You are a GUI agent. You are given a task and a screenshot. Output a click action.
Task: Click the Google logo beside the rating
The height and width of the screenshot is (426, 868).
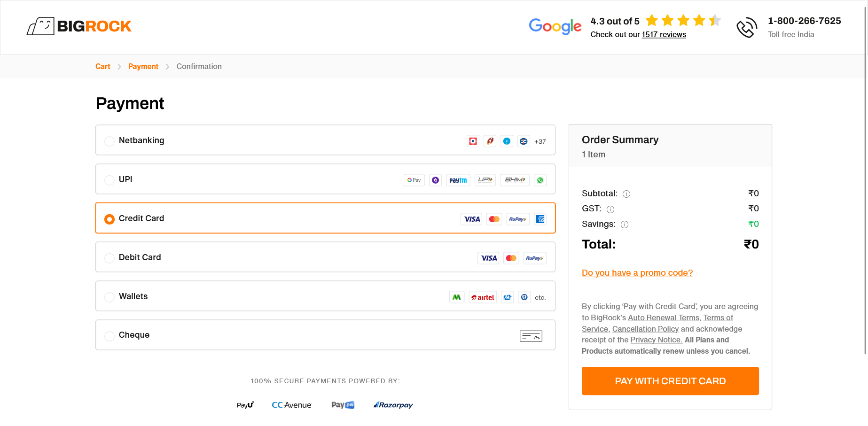555,27
